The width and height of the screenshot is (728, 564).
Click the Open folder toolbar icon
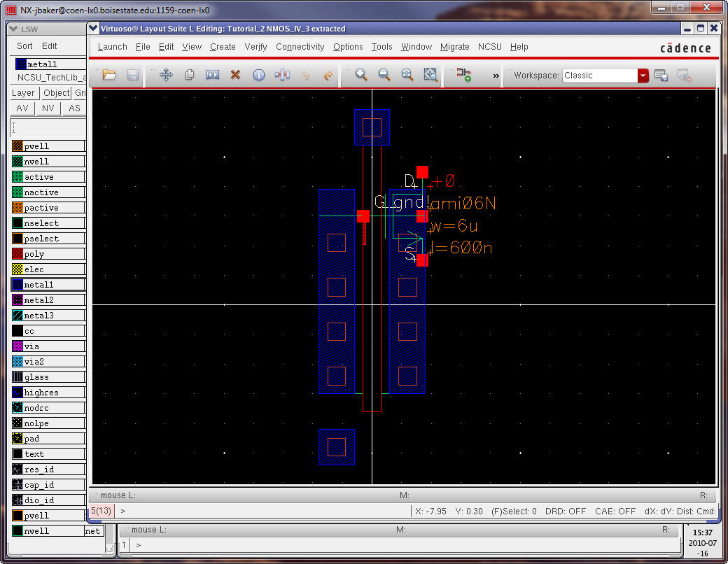coord(109,75)
